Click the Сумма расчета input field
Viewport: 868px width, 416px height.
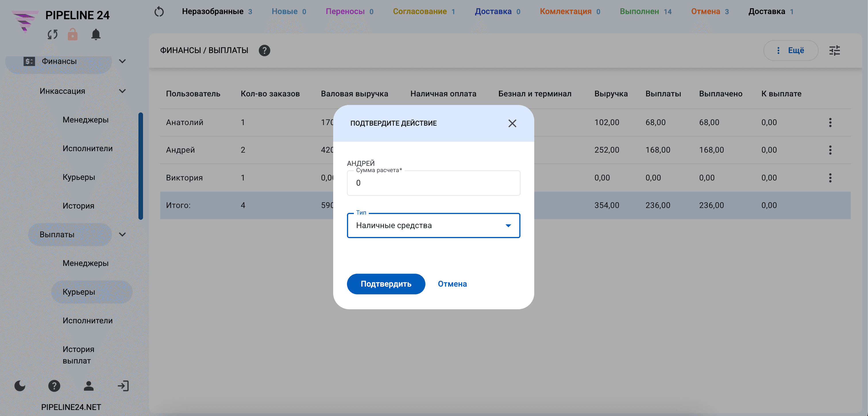tap(433, 183)
